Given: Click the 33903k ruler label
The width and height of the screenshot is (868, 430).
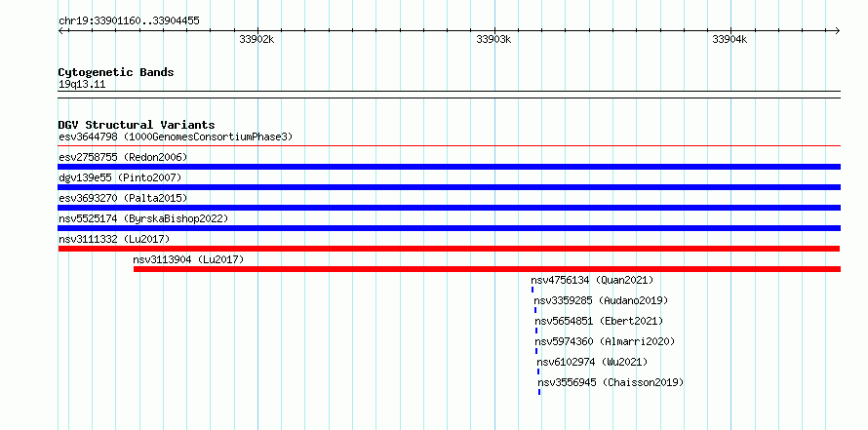Looking at the screenshot, I should pos(493,39).
